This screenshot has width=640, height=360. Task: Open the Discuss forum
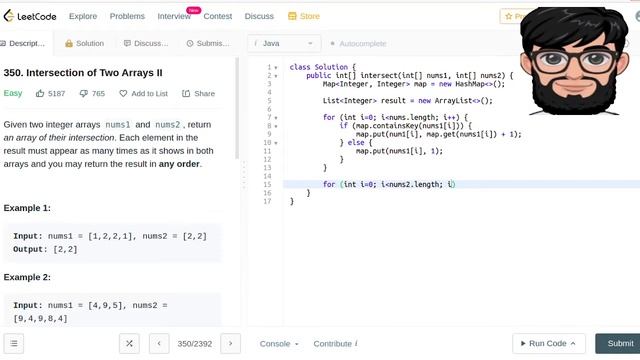tap(259, 16)
